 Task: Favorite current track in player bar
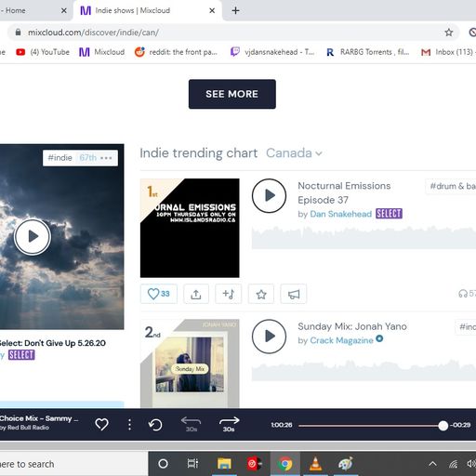click(101, 424)
